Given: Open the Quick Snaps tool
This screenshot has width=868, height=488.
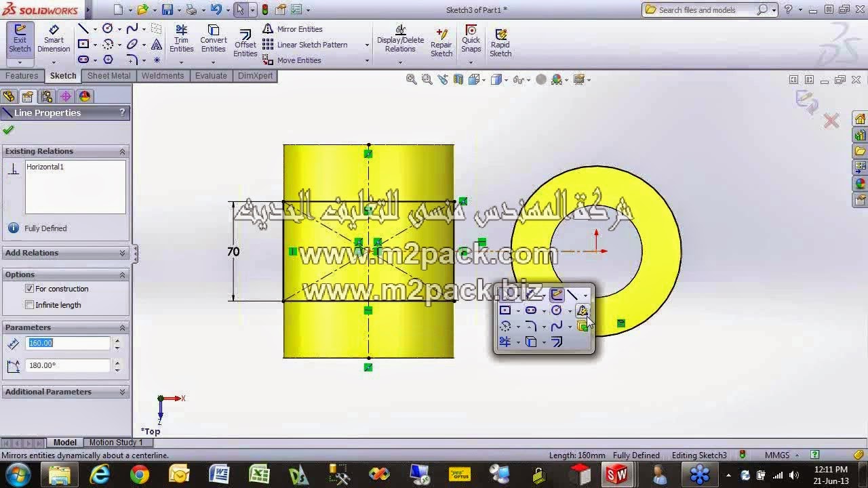Looking at the screenshot, I should tap(471, 39).
